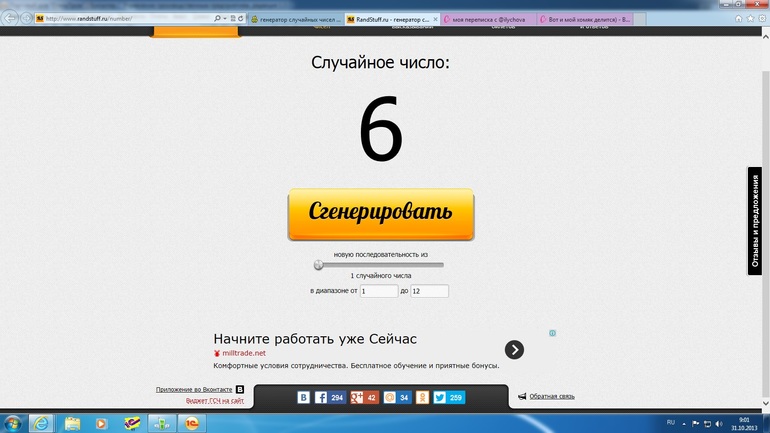This screenshot has width=770, height=433.
Task: Share via the Mail.ru icon showing 34
Action: [x=397, y=397]
